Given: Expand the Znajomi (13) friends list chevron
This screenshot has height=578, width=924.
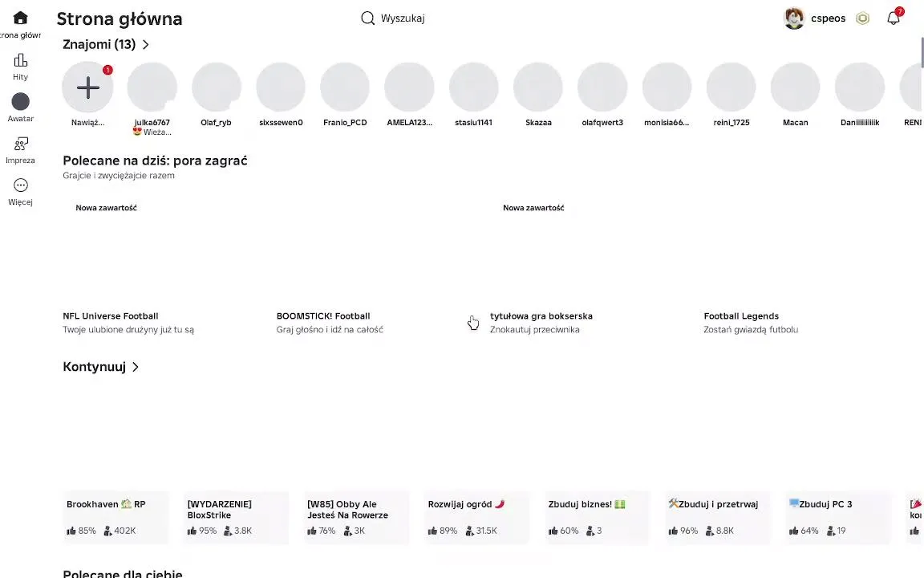Looking at the screenshot, I should 145,45.
